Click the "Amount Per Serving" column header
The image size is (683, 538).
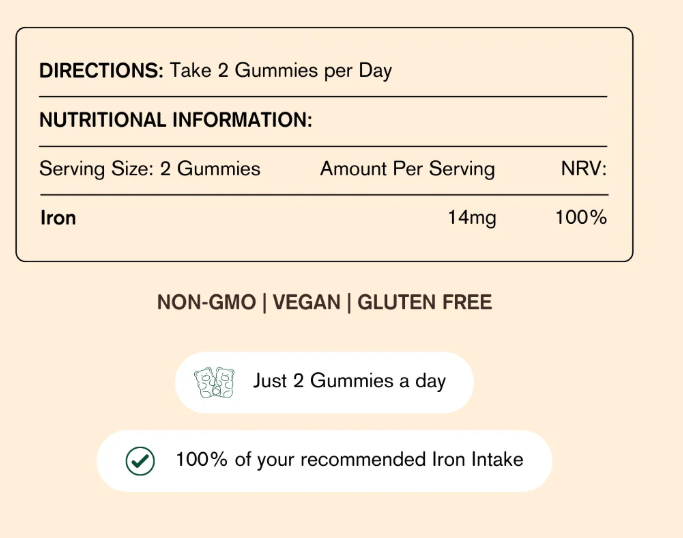(x=407, y=169)
